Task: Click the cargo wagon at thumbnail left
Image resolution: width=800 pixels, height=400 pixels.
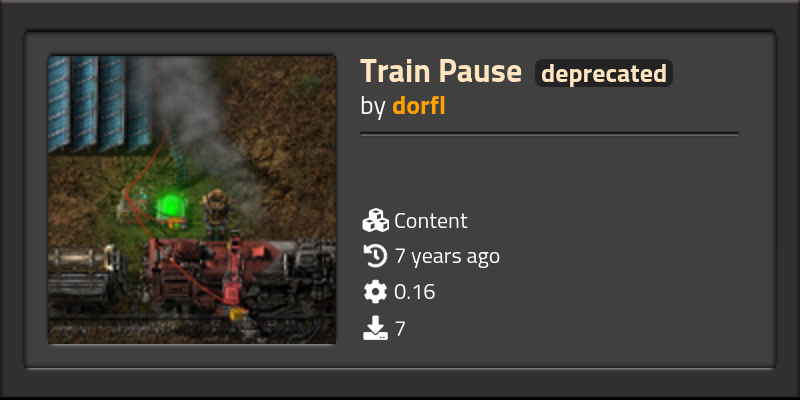Action: pos(86,278)
